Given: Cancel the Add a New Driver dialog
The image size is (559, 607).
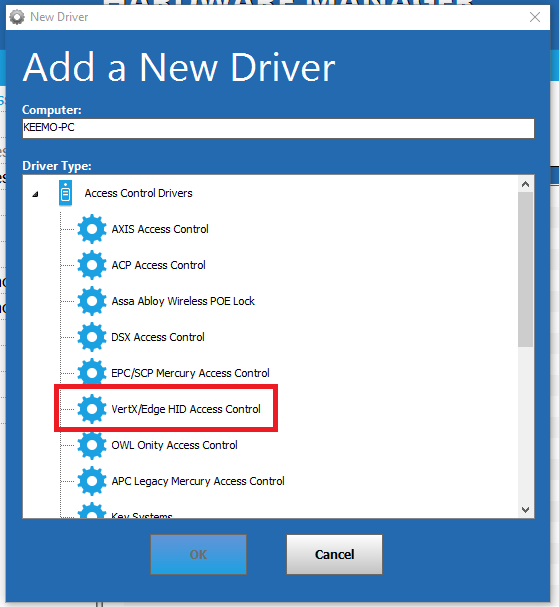Looking at the screenshot, I should coord(334,554).
